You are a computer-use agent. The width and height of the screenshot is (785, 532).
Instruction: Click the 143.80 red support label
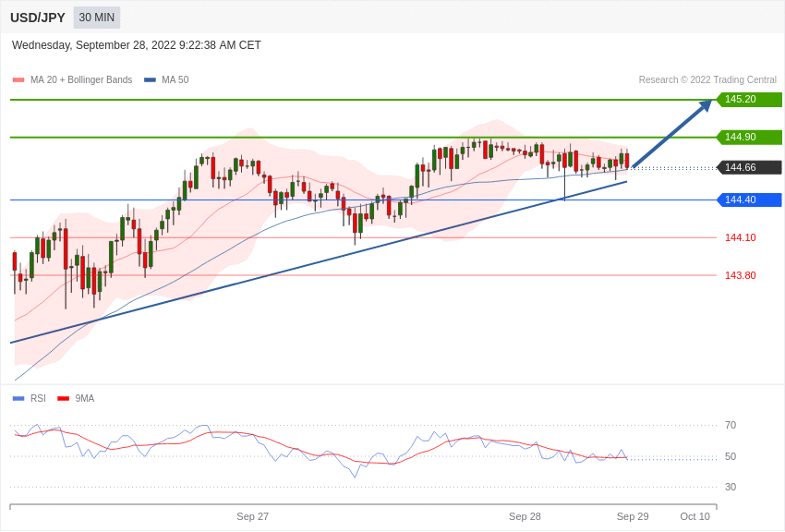tap(741, 275)
